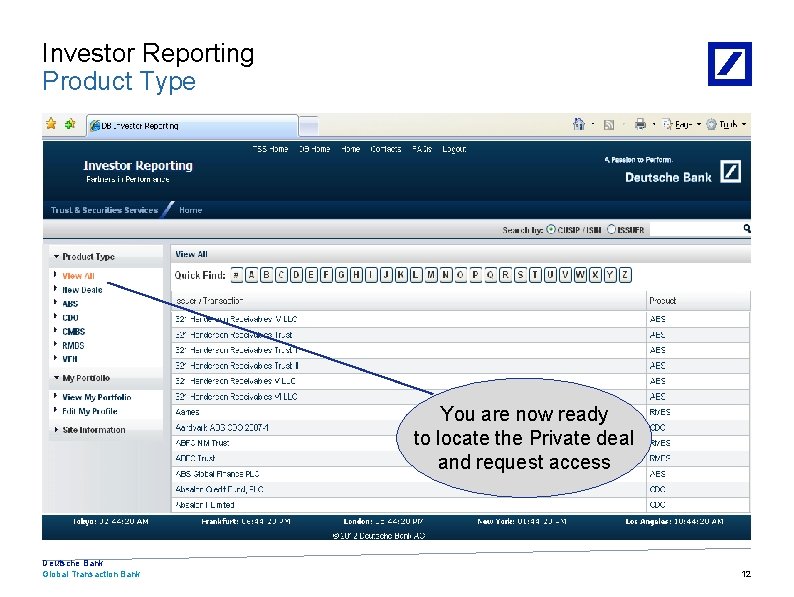The image size is (794, 597).
Task: Select CDO product type in sidebar
Action: coord(70,317)
